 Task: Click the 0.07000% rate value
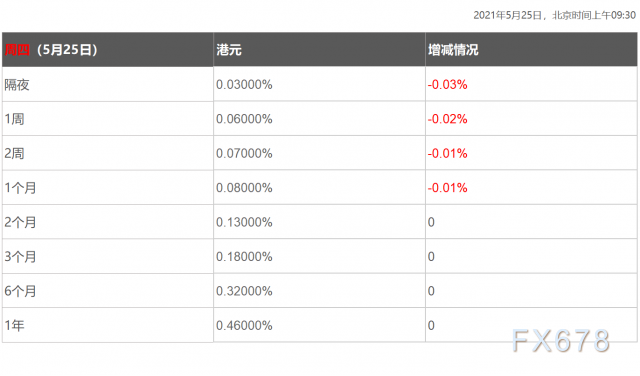(244, 154)
